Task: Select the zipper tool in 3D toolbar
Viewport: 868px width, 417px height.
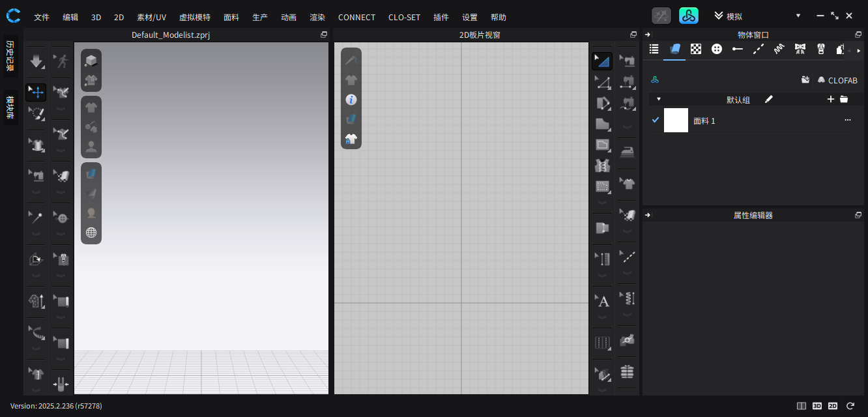Action: coord(61,259)
